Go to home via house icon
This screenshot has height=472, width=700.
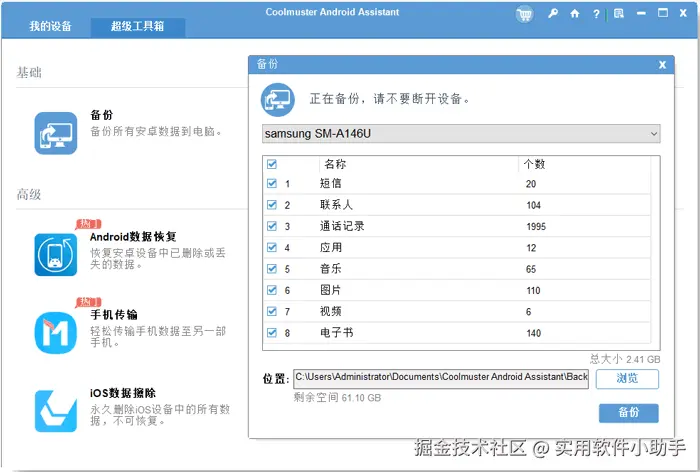[x=575, y=13]
